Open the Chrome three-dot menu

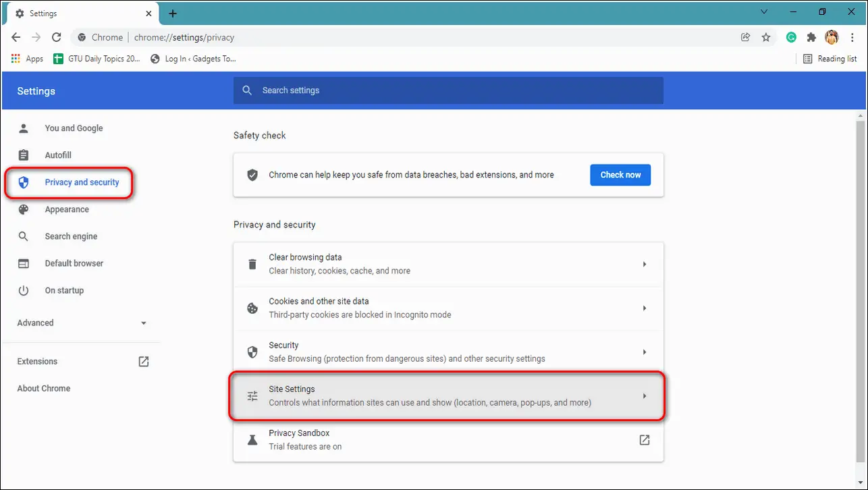tap(853, 38)
